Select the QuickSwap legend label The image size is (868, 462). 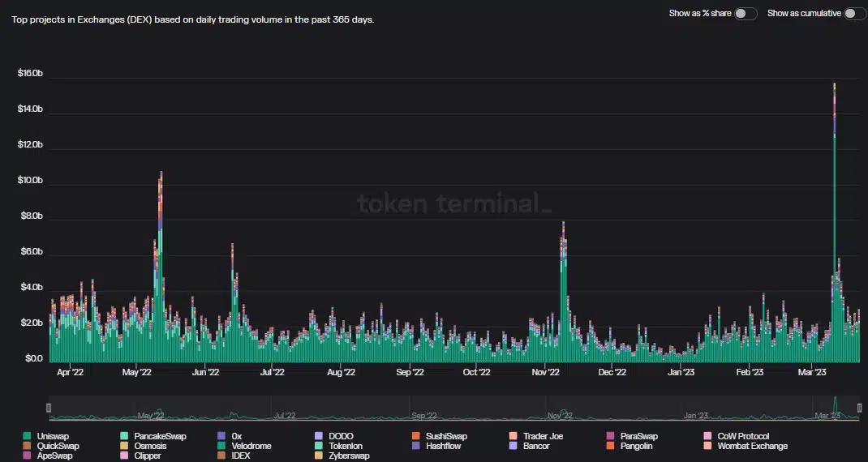58,446
